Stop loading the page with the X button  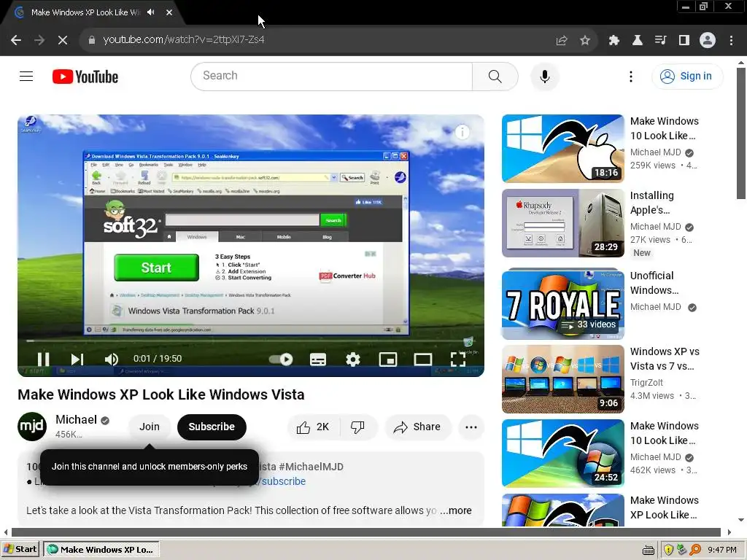click(63, 40)
